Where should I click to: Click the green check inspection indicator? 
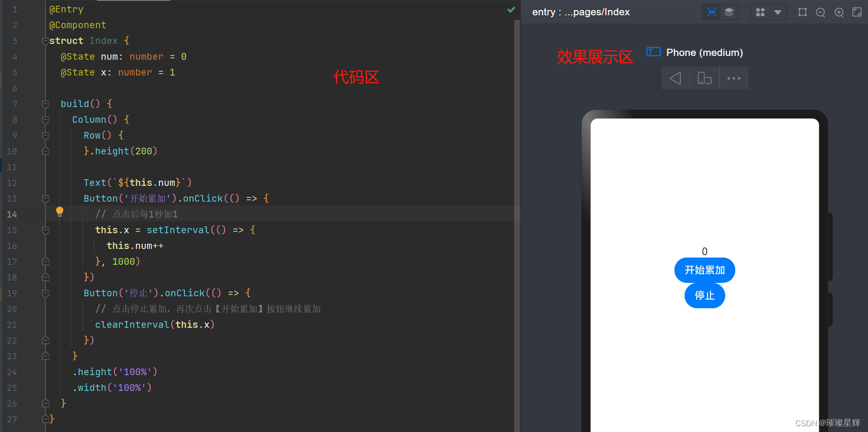pyautogui.click(x=511, y=10)
